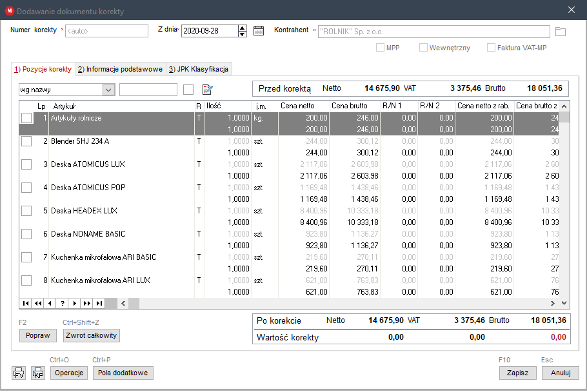Click the KP print icon
The width and height of the screenshot is (587, 392).
click(x=38, y=373)
